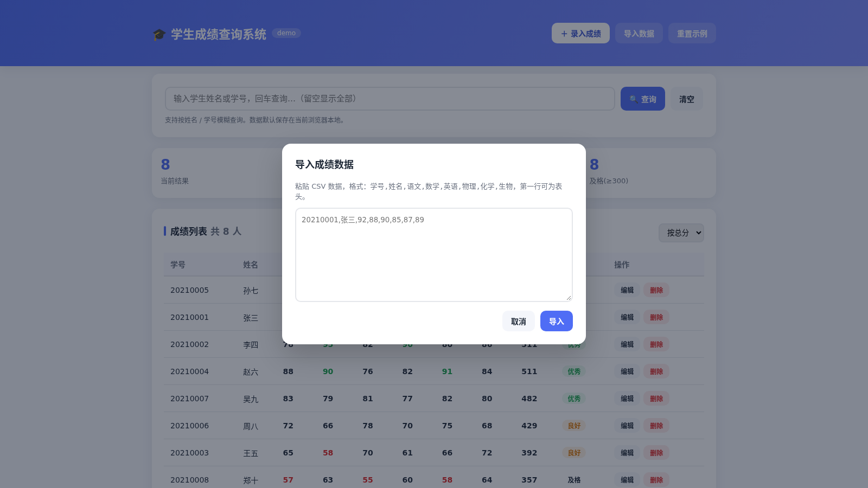Image resolution: width=868 pixels, height=488 pixels.
Task: Delete the record of 张三
Action: click(656, 317)
